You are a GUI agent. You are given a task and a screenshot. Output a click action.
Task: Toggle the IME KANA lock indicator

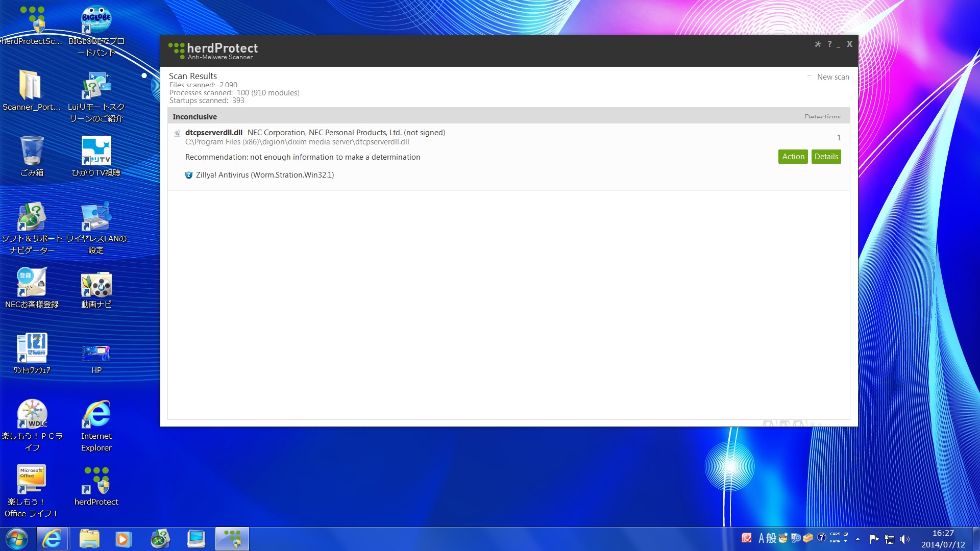click(835, 541)
